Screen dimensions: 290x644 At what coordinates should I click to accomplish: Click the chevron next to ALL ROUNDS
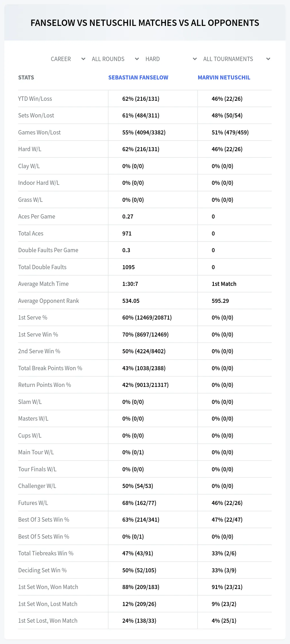pos(137,59)
